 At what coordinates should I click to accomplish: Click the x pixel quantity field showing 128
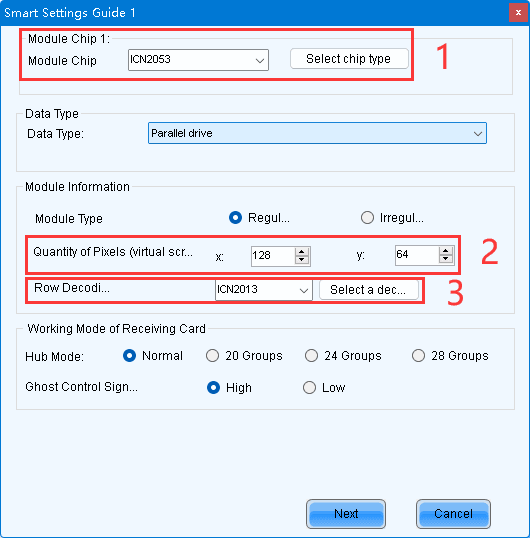point(273,256)
